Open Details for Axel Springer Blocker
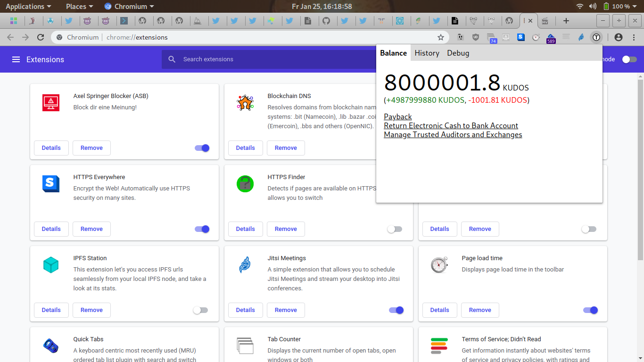 coord(51,148)
